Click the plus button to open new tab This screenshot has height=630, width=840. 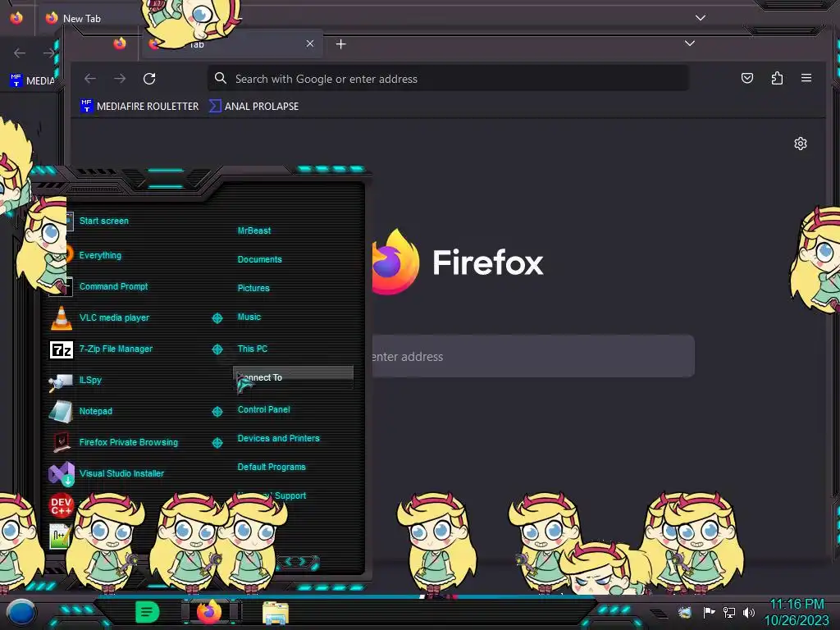pyautogui.click(x=340, y=44)
